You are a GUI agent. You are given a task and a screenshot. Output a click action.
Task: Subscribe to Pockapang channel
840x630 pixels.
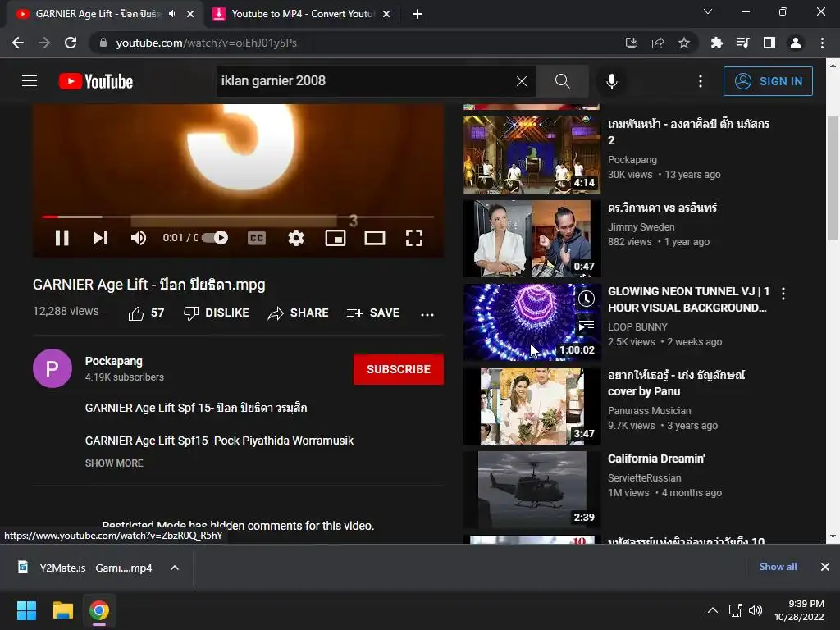(x=399, y=369)
